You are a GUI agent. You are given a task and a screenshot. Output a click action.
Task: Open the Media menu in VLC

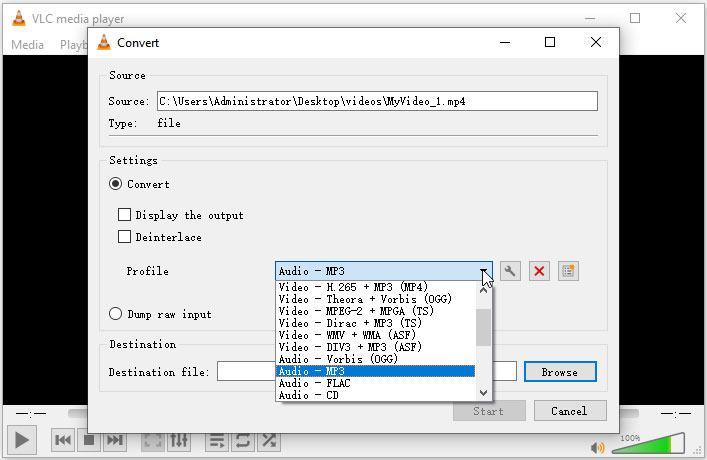pyautogui.click(x=28, y=45)
